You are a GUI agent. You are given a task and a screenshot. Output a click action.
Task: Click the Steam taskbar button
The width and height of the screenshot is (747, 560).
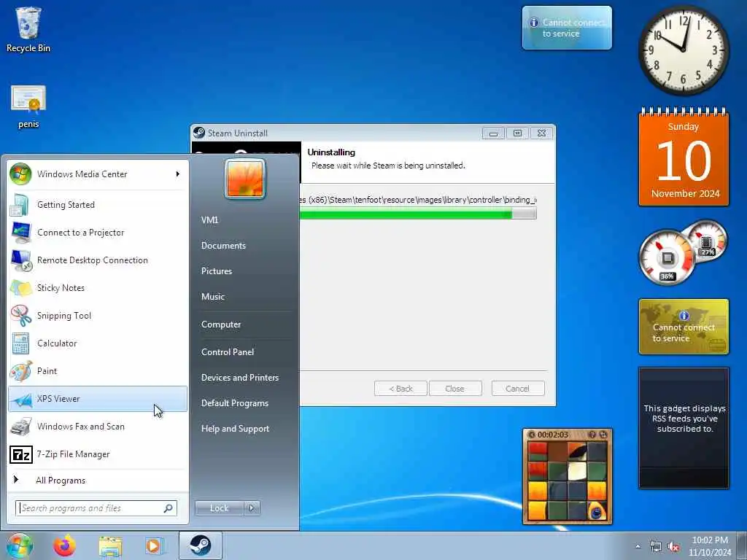pos(200,545)
